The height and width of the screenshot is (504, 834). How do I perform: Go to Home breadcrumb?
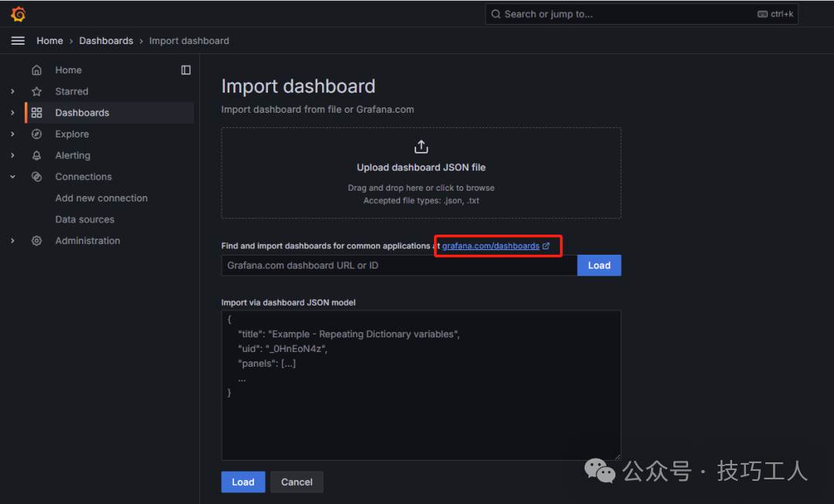[49, 41]
